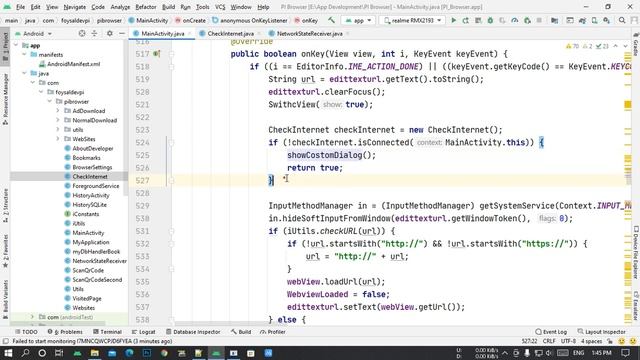This screenshot has height=360, width=640.
Task: Open the Structure side tab
Action: (x=5, y=205)
